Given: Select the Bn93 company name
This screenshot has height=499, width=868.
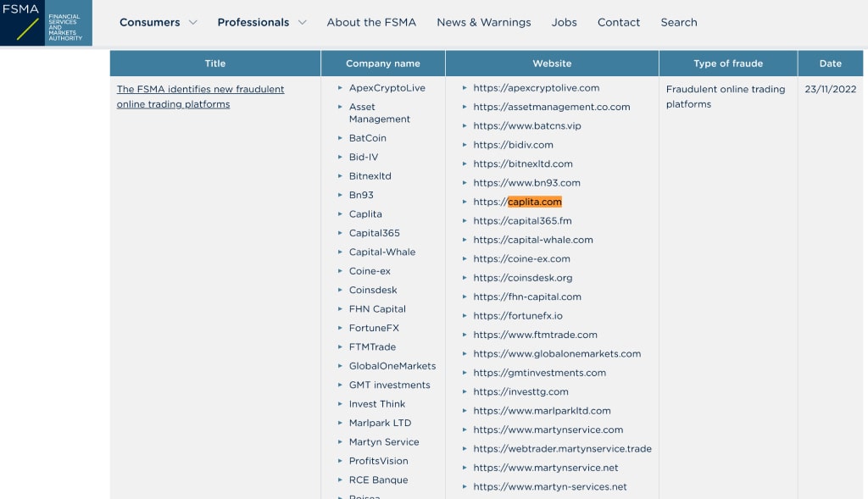Looking at the screenshot, I should tap(361, 196).
